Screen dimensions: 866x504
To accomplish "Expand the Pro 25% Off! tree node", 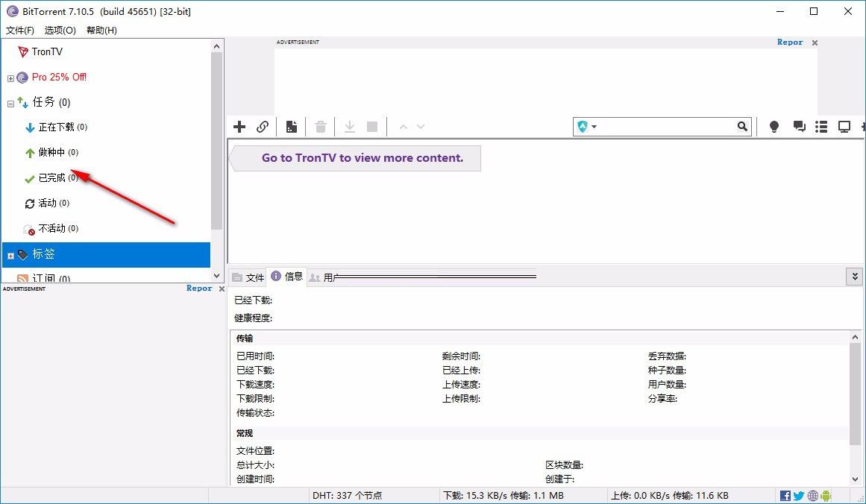I will tap(10, 78).
